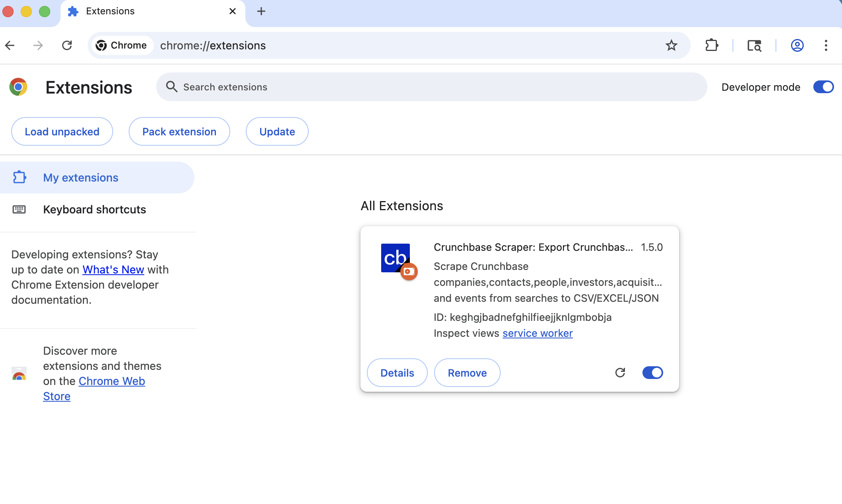842x504 pixels.
Task: Remove the Crunchbase Scraper extension
Action: (467, 373)
